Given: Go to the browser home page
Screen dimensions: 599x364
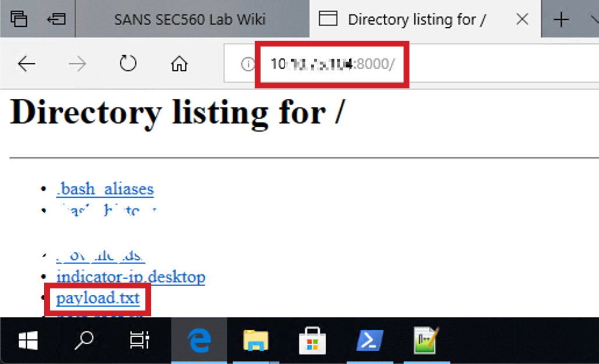Looking at the screenshot, I should [x=179, y=64].
